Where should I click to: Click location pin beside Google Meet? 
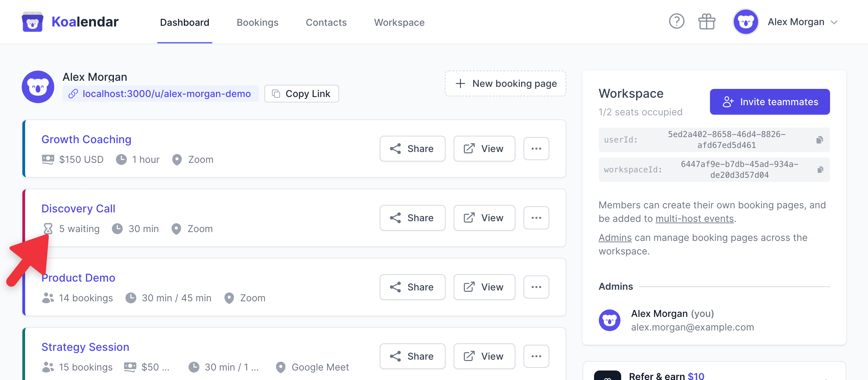[280, 367]
